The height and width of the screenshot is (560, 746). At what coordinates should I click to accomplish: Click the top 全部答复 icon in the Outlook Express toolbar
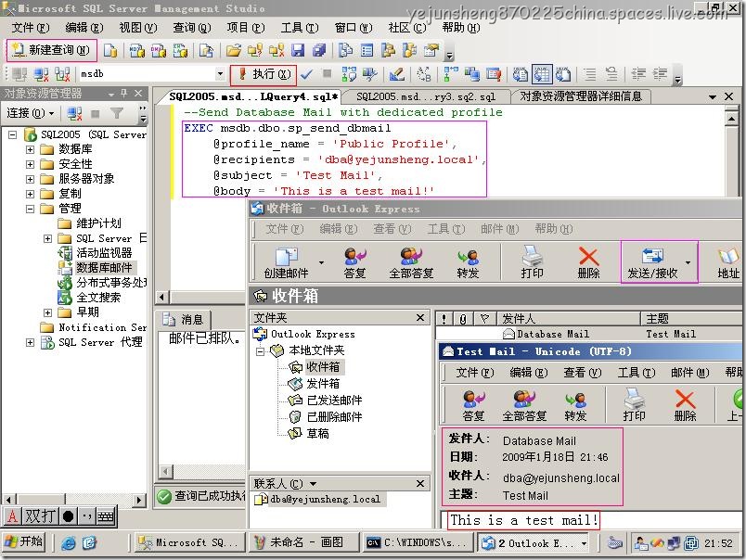(411, 263)
